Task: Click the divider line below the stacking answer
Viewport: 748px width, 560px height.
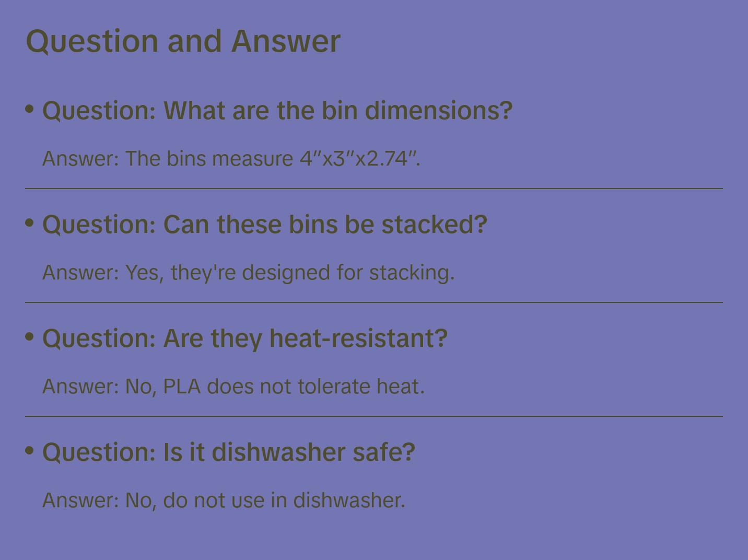Action: click(x=374, y=302)
